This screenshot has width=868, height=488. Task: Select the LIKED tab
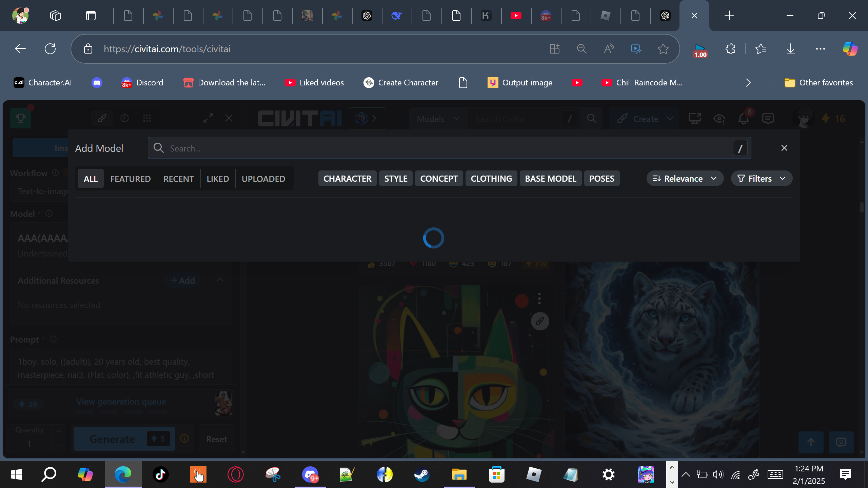[x=218, y=179]
